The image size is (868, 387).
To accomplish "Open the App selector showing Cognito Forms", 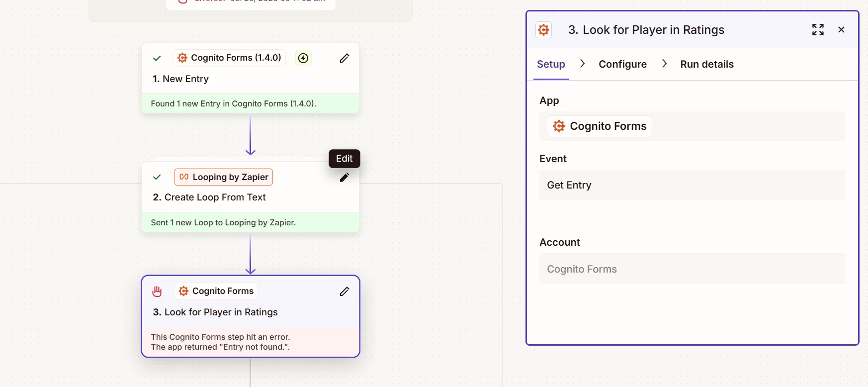I will coord(692,126).
